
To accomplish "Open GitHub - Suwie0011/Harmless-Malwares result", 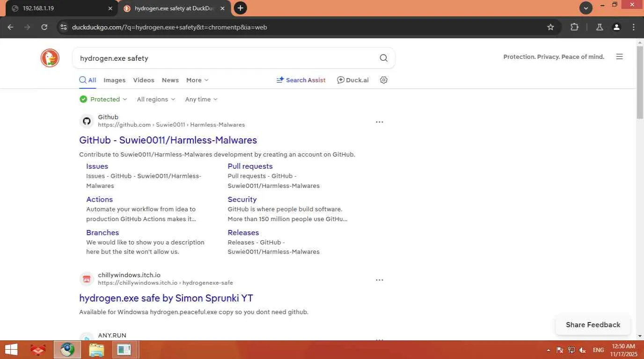I will [x=168, y=140].
